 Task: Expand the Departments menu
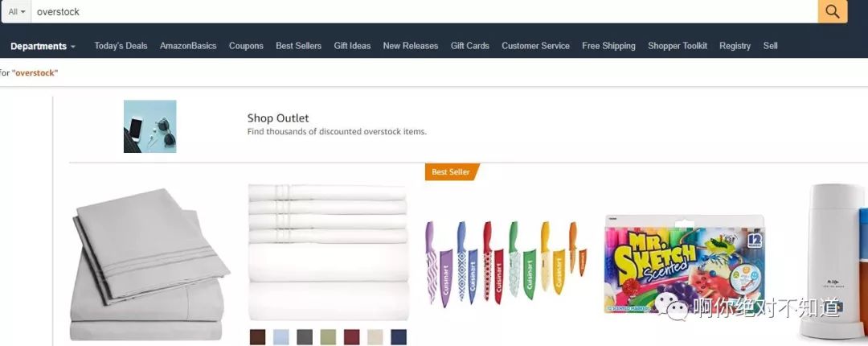tap(43, 46)
